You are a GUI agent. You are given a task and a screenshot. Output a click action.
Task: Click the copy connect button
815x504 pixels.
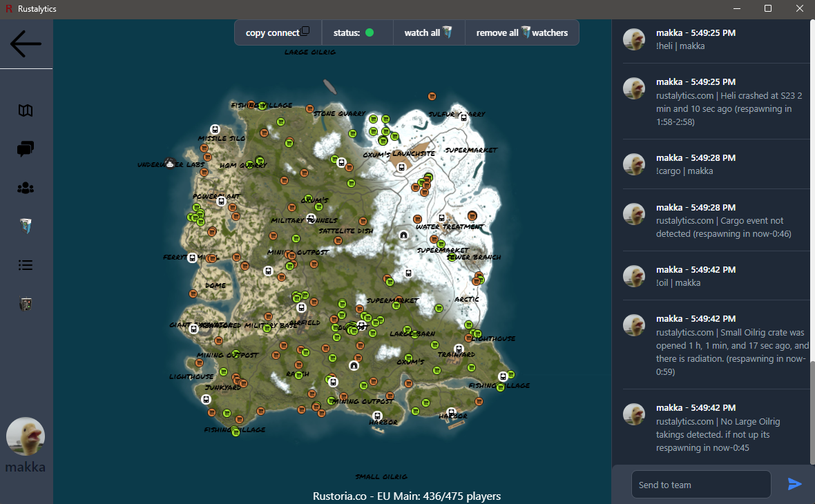[x=278, y=32]
